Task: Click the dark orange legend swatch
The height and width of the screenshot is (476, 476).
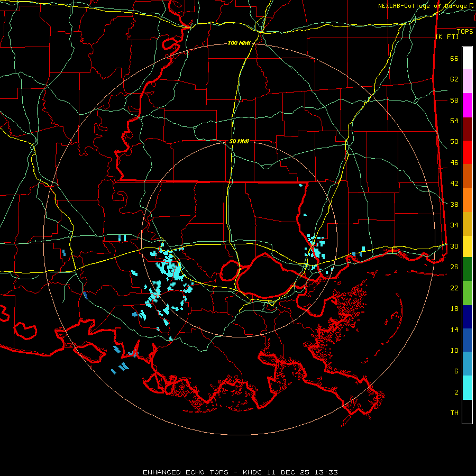Action: [467, 176]
